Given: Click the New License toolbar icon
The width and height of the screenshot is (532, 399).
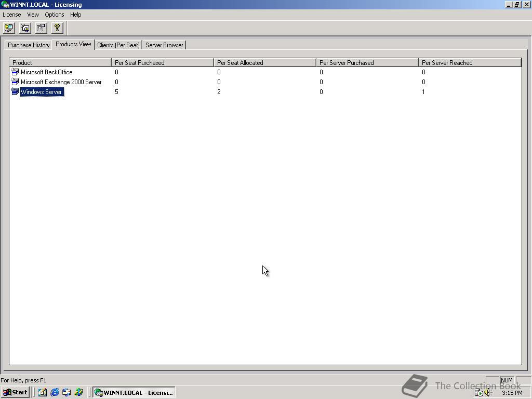Looking at the screenshot, I should (25, 28).
